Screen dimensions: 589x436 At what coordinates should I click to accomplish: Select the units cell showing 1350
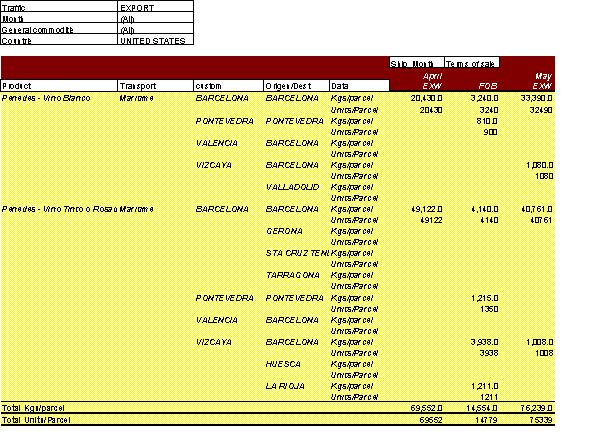point(489,309)
